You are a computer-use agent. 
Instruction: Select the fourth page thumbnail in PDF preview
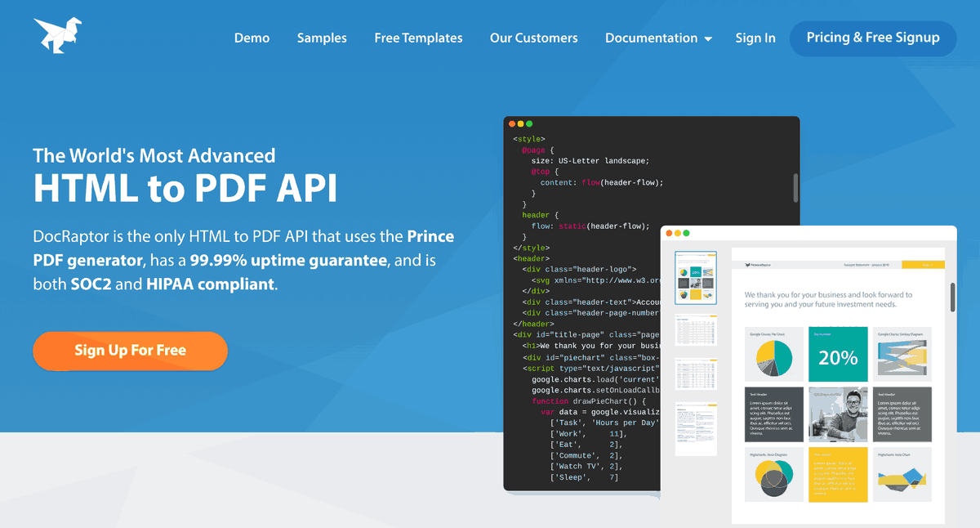coord(696,429)
